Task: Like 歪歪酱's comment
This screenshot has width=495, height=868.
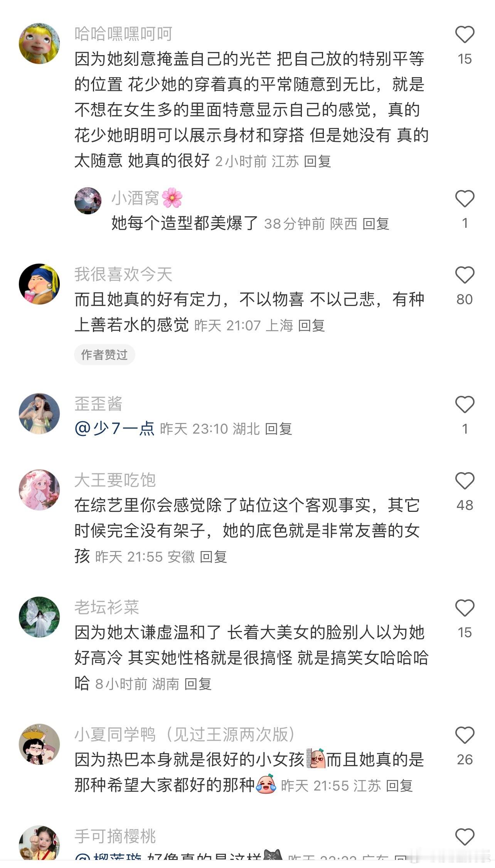Action: tap(465, 405)
